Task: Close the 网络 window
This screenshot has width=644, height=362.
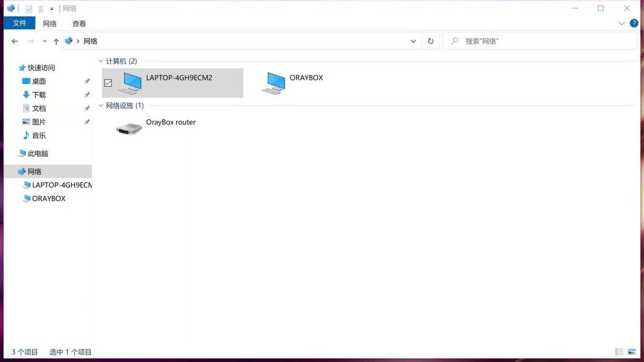Action: (627, 9)
